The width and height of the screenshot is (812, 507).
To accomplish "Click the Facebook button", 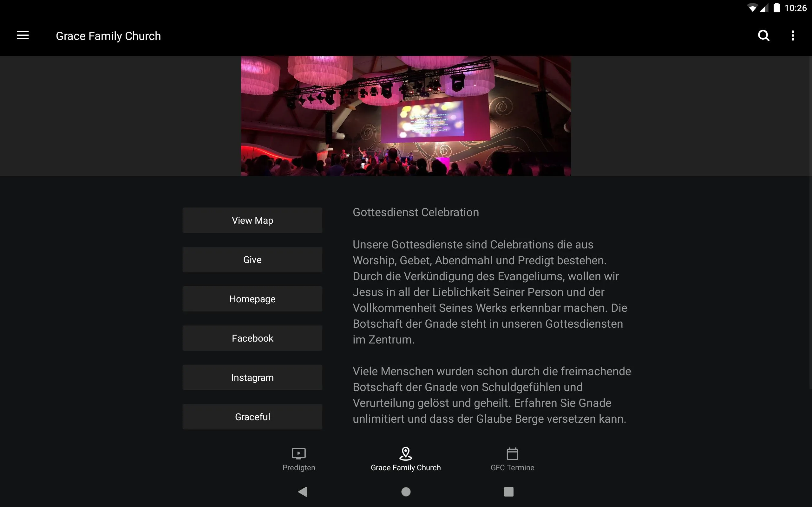I will [x=252, y=337].
